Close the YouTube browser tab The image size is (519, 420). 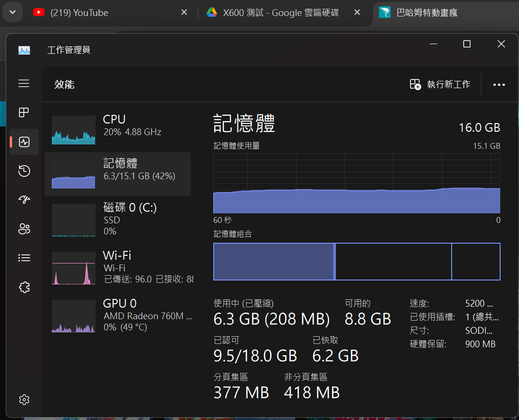184,13
